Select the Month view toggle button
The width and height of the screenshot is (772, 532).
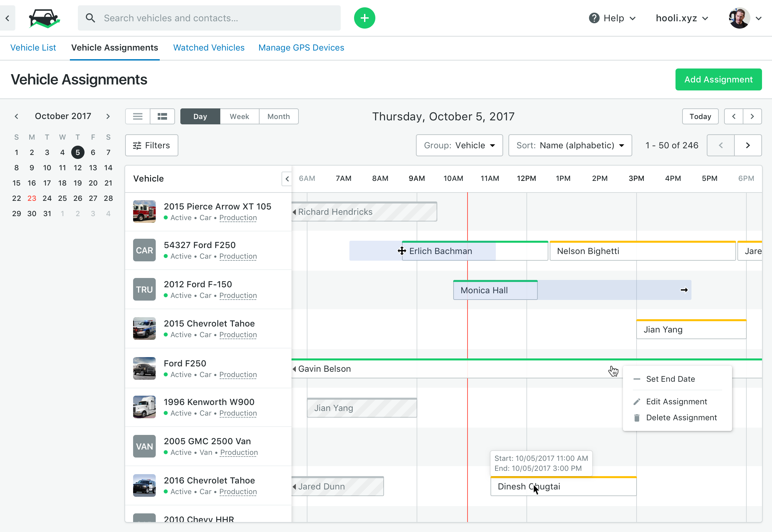[278, 117]
